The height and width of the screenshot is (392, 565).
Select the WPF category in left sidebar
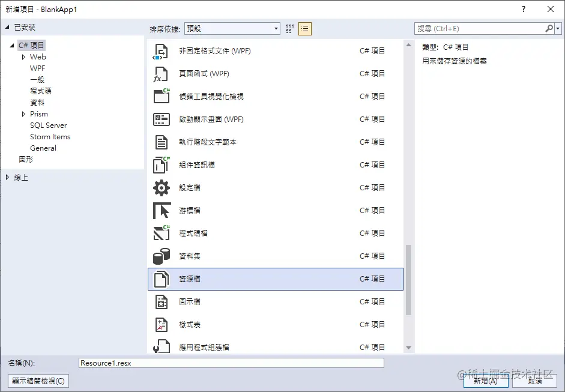(37, 68)
